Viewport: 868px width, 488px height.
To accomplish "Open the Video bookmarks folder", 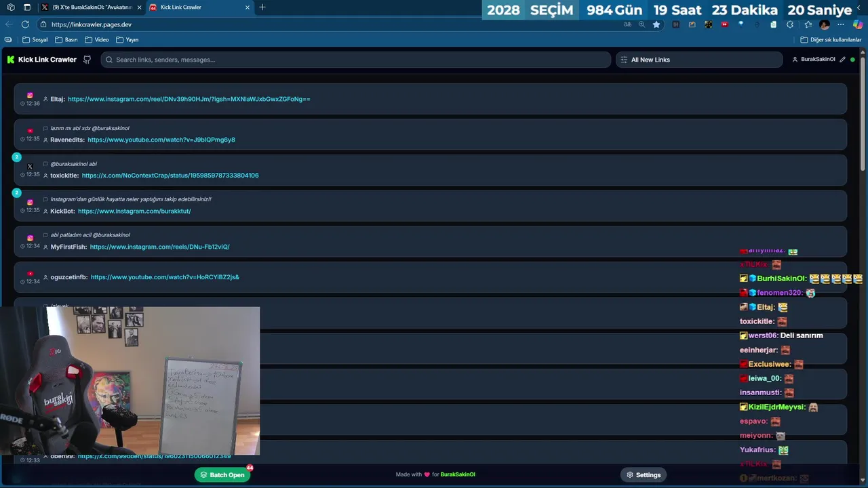I will click(x=96, y=40).
